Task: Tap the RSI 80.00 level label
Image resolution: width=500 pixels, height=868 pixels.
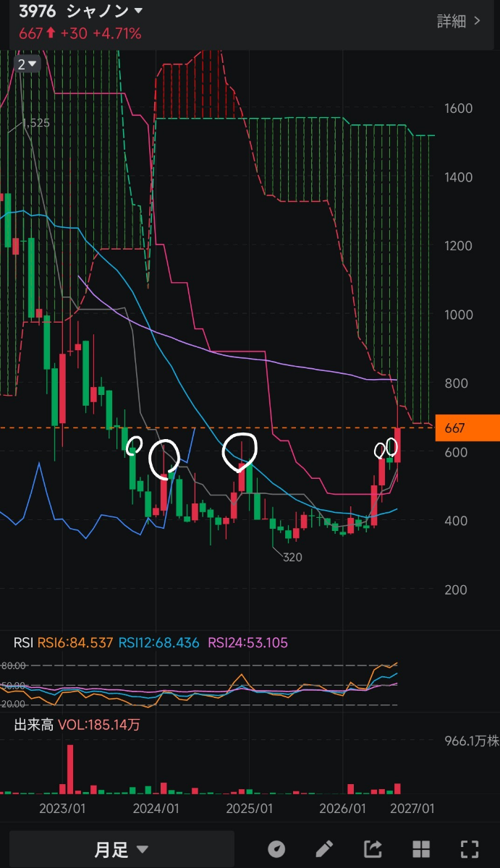Action: [13, 665]
